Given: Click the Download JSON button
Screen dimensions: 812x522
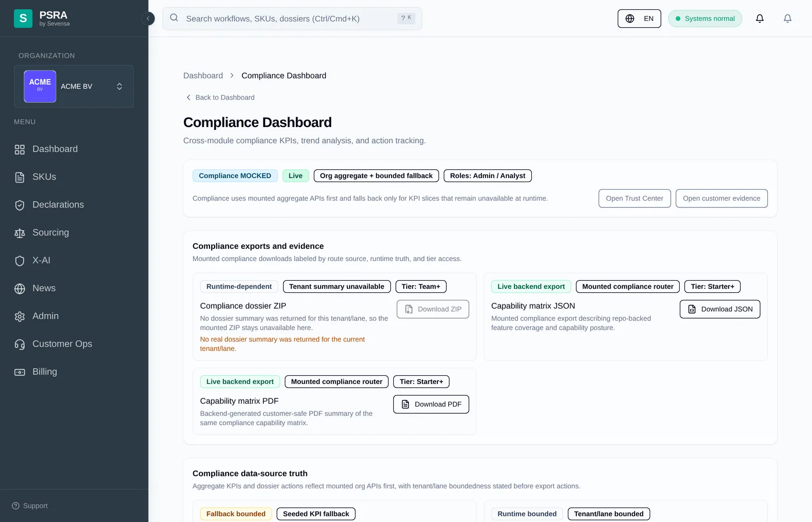Looking at the screenshot, I should pos(720,309).
